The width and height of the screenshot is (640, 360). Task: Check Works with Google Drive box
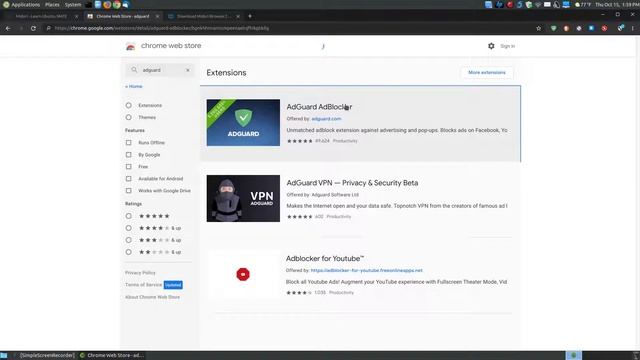click(x=129, y=191)
